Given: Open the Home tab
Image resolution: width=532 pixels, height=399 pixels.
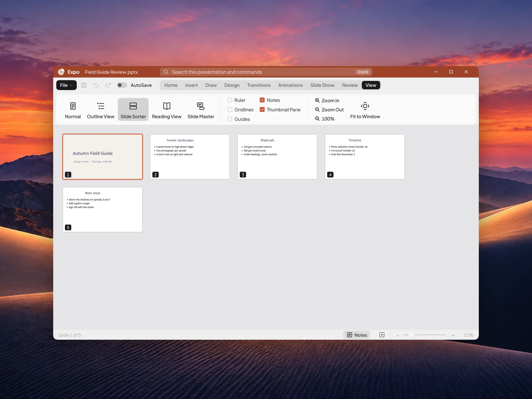Looking at the screenshot, I should (171, 85).
